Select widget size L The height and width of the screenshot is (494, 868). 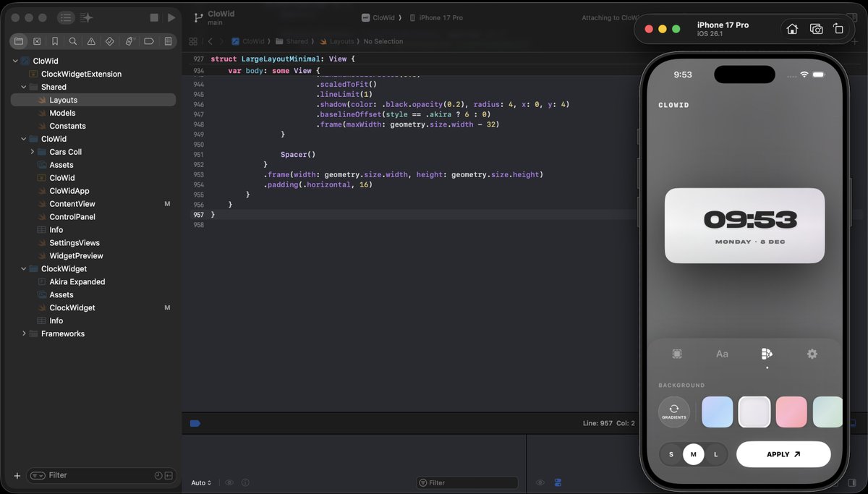click(x=716, y=454)
